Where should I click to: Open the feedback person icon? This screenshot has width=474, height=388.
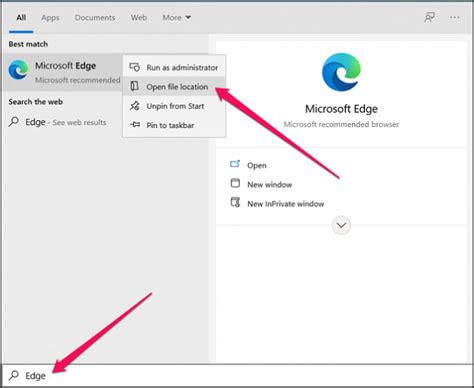[429, 17]
